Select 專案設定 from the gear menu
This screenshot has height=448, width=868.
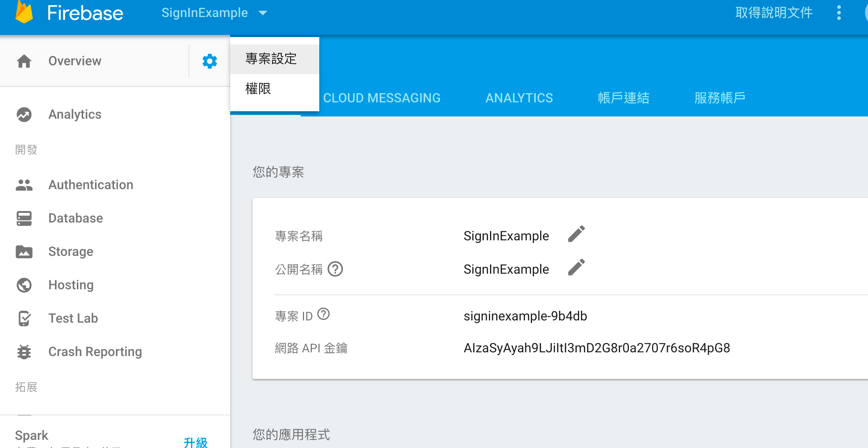[x=275, y=59]
